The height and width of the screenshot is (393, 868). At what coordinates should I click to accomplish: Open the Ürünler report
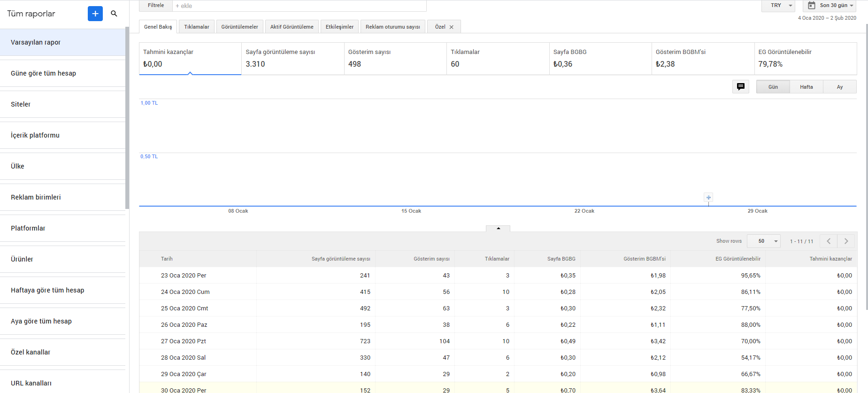pos(62,259)
